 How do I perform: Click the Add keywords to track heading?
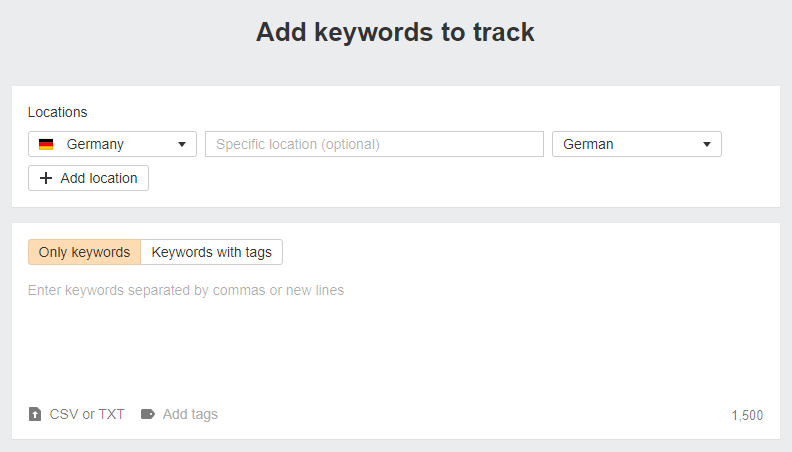click(x=395, y=32)
